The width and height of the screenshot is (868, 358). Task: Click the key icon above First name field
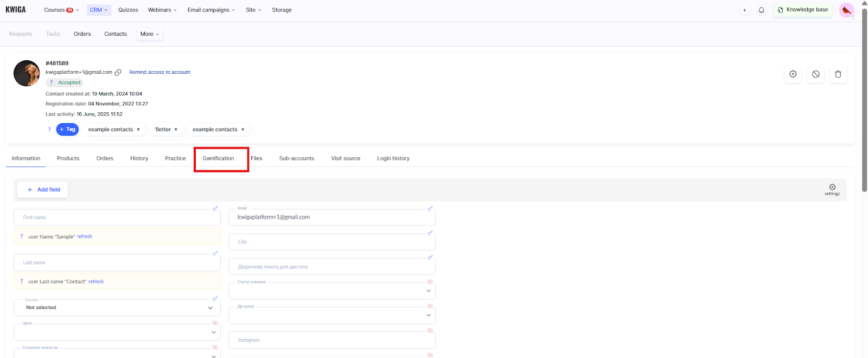pyautogui.click(x=215, y=208)
